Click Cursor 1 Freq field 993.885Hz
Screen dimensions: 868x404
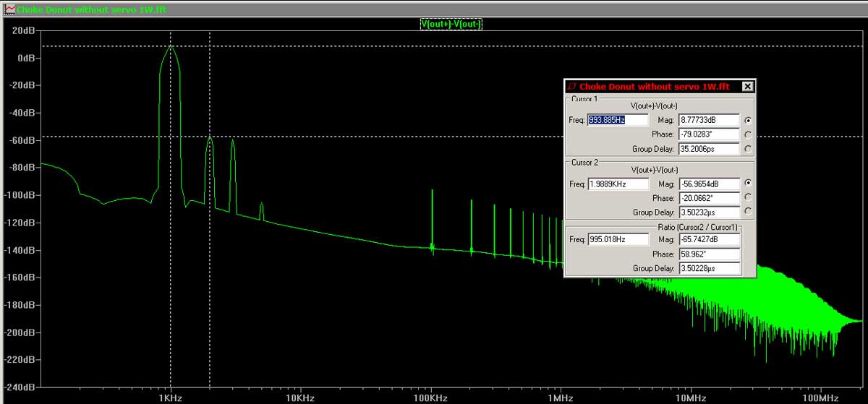(618, 120)
